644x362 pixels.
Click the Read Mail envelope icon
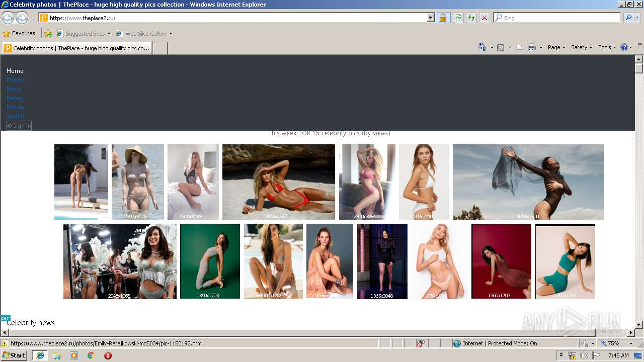pyautogui.click(x=520, y=47)
